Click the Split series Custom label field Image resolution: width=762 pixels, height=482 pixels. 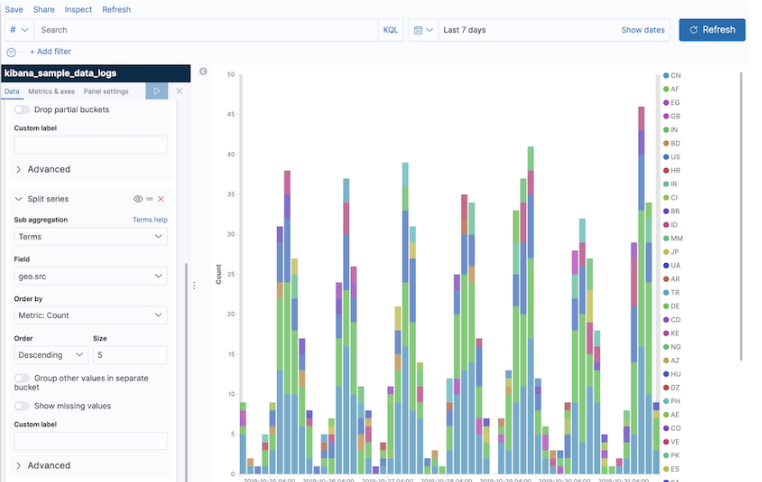pos(90,441)
